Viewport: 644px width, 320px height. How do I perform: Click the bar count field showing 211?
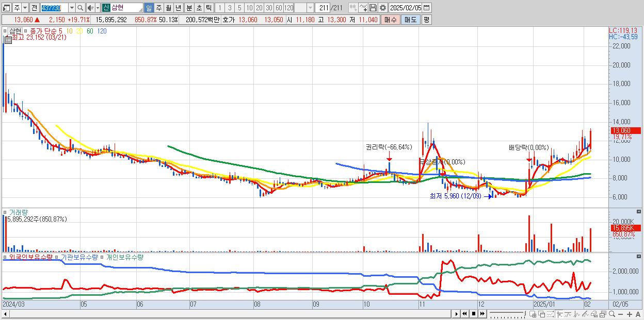tap(323, 8)
